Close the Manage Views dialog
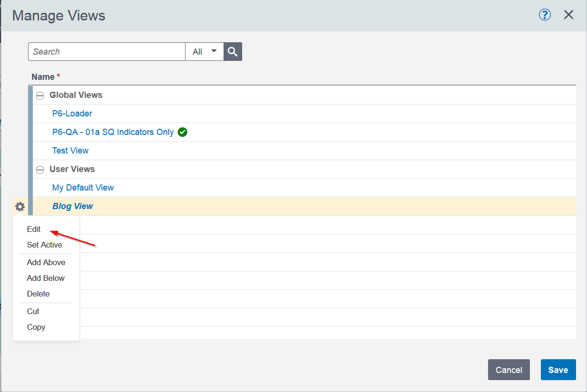The width and height of the screenshot is (587, 392). (x=568, y=15)
